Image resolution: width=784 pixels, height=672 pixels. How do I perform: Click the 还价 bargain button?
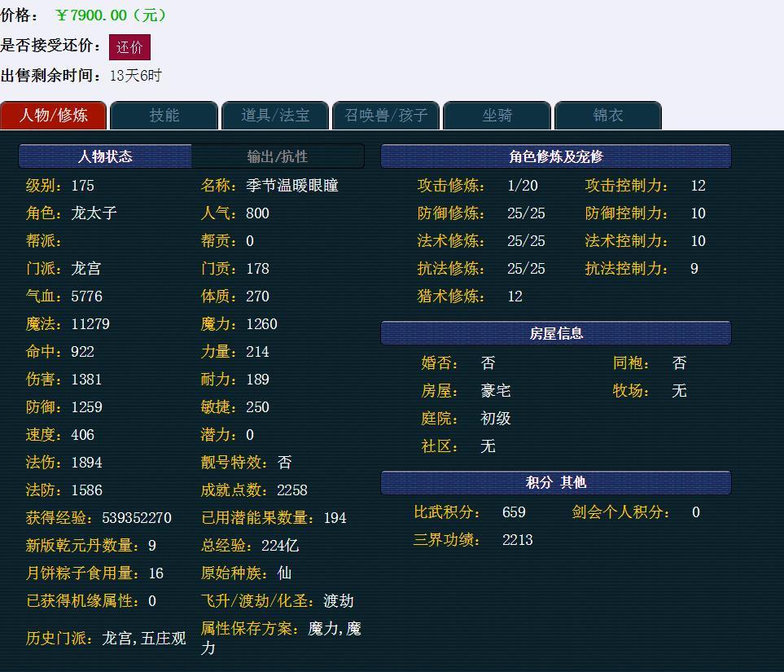point(129,47)
